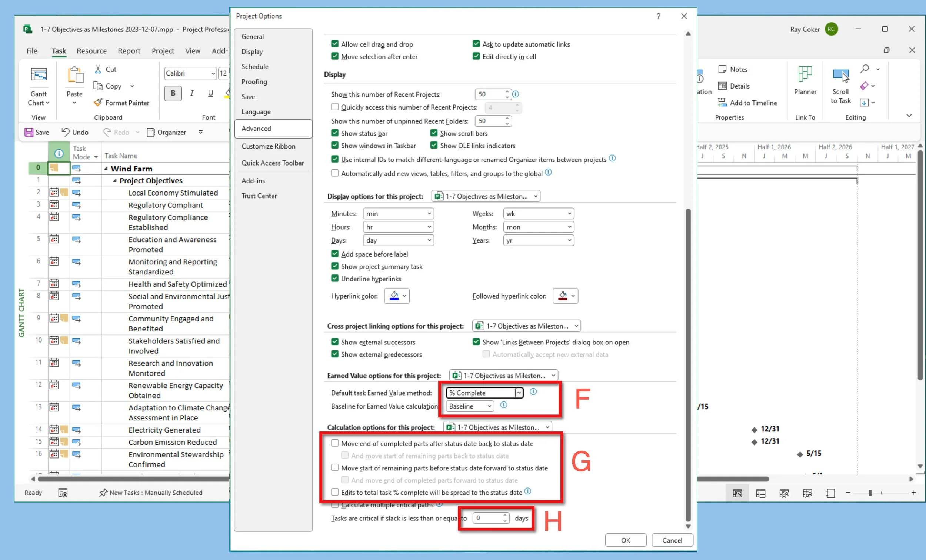The width and height of the screenshot is (926, 560).
Task: Open Baseline for Earned Value calculation dropdown
Action: (470, 406)
